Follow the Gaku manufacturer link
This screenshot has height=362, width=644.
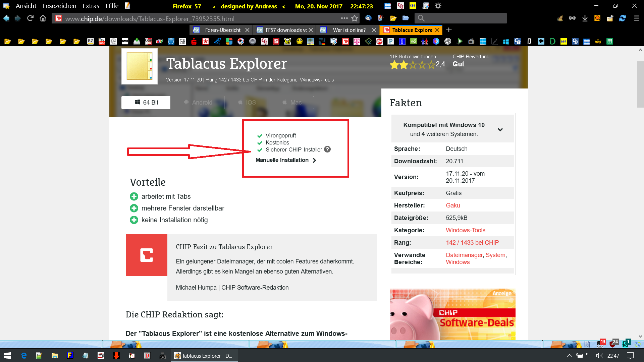452,205
